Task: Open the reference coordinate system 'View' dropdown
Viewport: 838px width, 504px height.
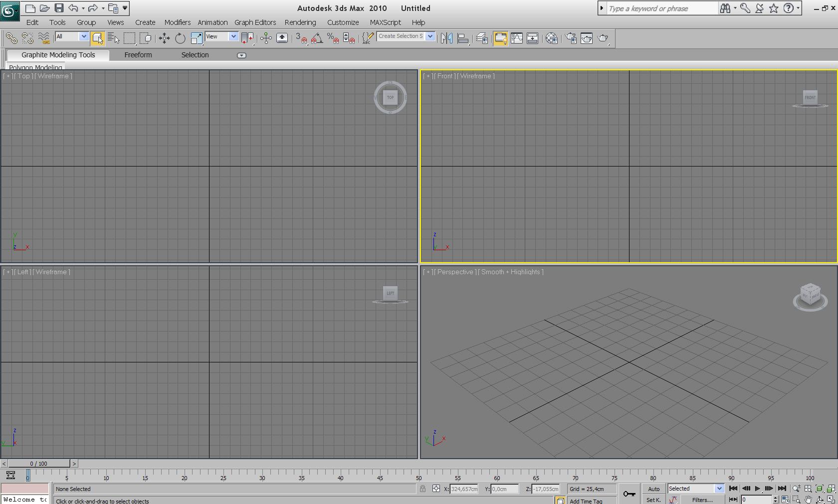Action: [233, 36]
